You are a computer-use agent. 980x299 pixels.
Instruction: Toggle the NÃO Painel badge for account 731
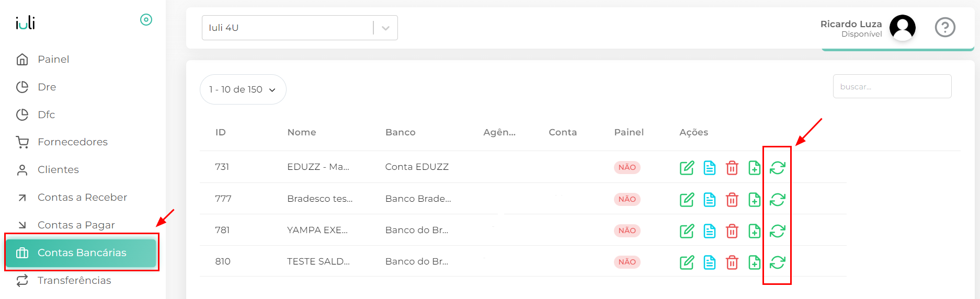627,167
